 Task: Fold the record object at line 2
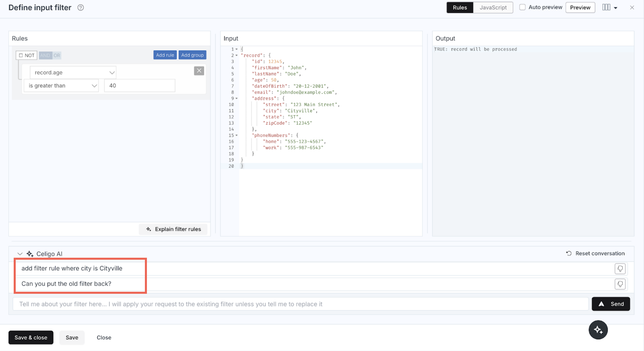click(236, 55)
